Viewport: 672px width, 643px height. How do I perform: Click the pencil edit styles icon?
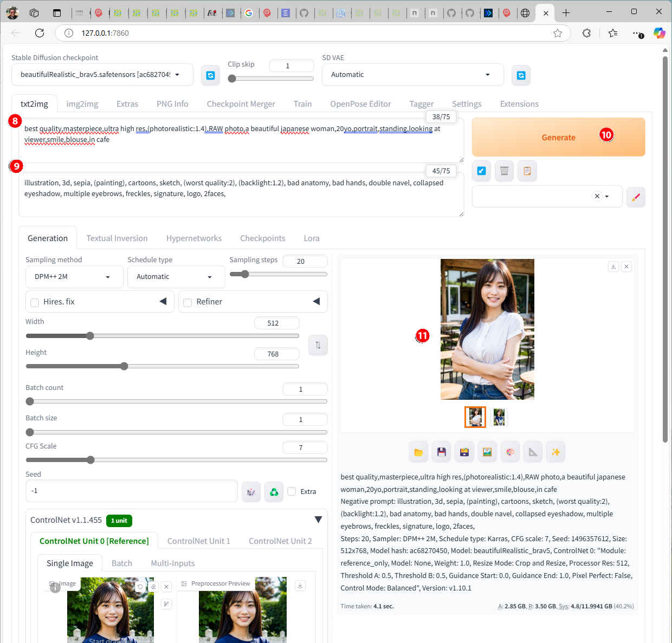[636, 197]
